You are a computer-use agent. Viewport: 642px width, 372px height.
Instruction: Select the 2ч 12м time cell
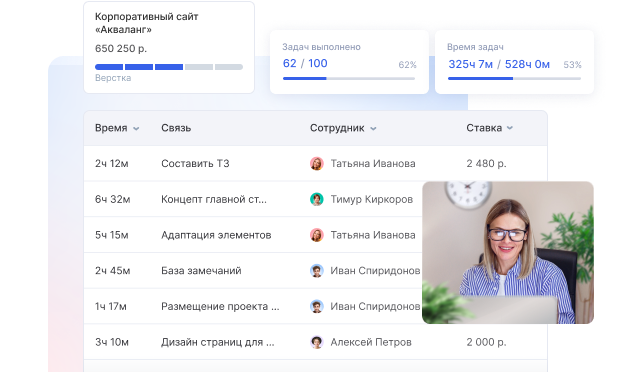(112, 164)
